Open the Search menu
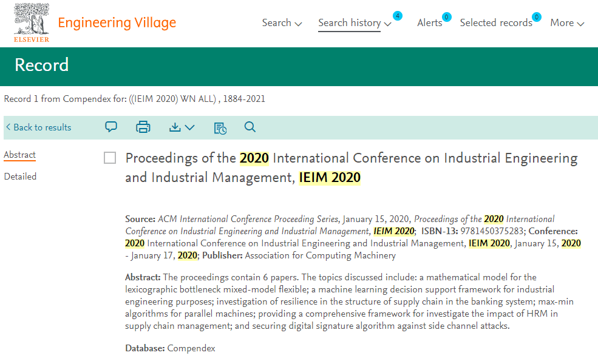 point(282,23)
